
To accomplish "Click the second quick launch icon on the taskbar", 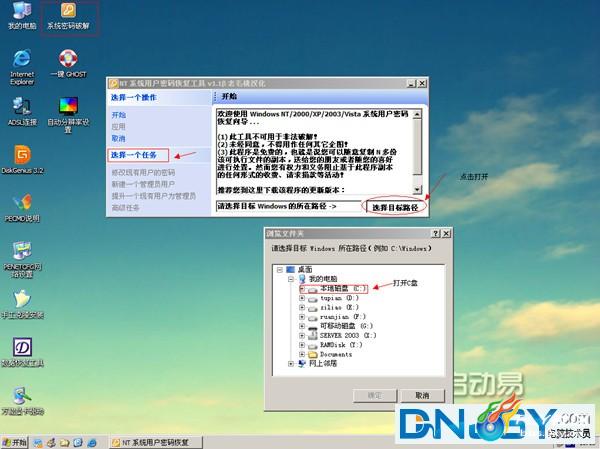I will click(x=51, y=443).
